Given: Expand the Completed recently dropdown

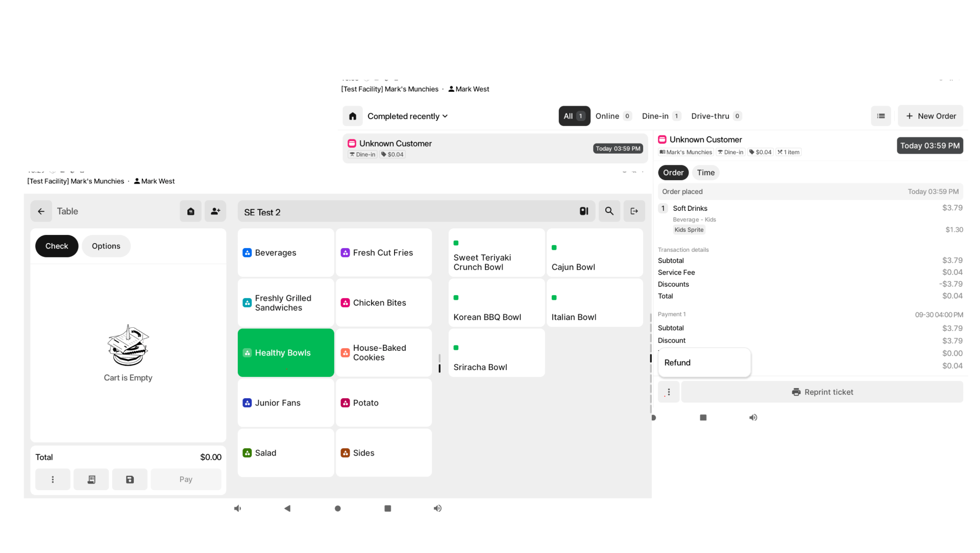Looking at the screenshot, I should coord(407,116).
